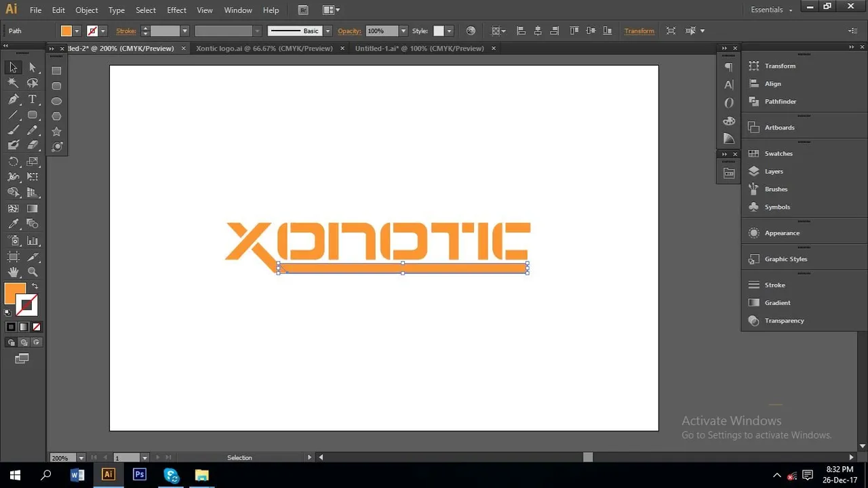Viewport: 868px width, 488px height.
Task: Pick the Ellipse tool in floating panel
Action: click(x=56, y=101)
